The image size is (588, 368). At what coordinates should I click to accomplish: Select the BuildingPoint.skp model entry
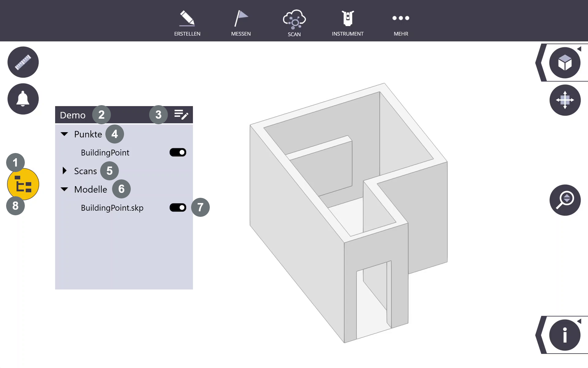(112, 208)
